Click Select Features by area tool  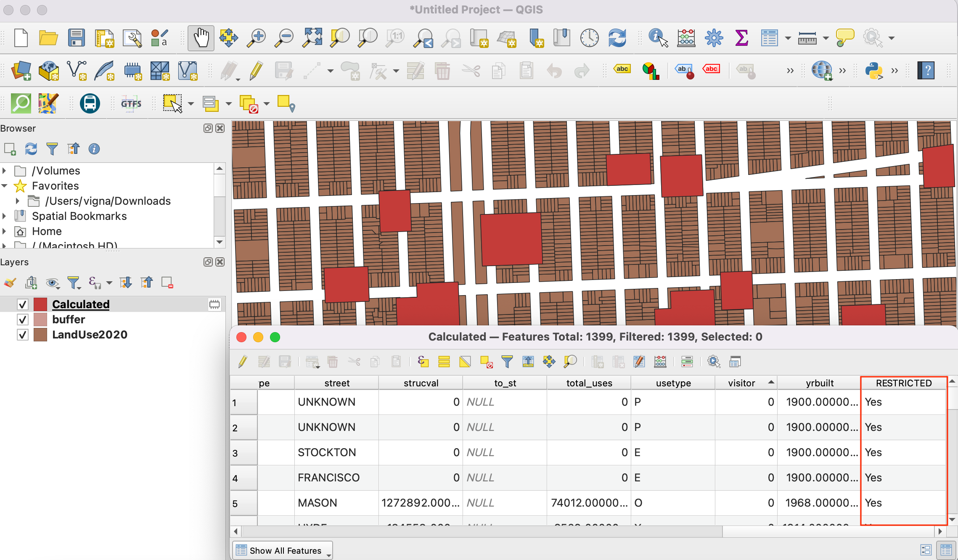172,103
